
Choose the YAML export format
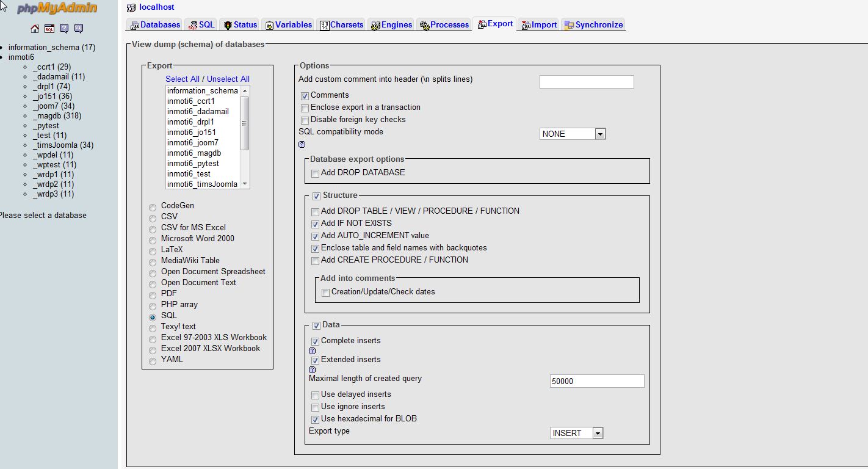tap(153, 360)
